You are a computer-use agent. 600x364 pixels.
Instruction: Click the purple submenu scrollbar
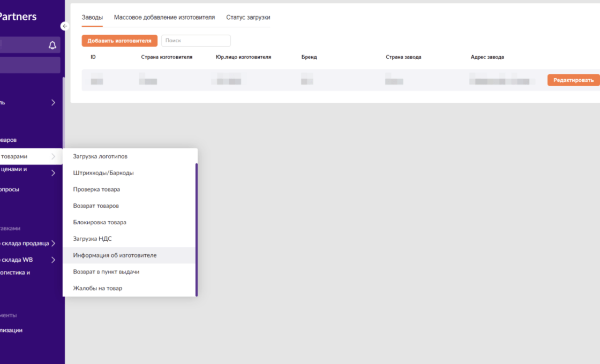click(197, 230)
